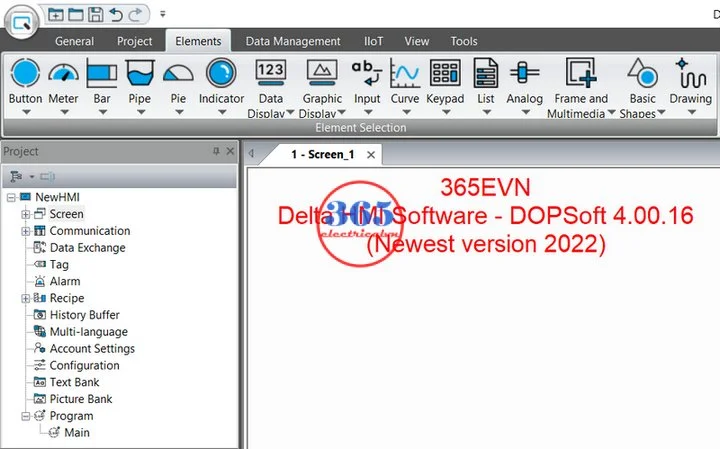
Task: Expand the Recipe tree node
Action: (x=26, y=298)
